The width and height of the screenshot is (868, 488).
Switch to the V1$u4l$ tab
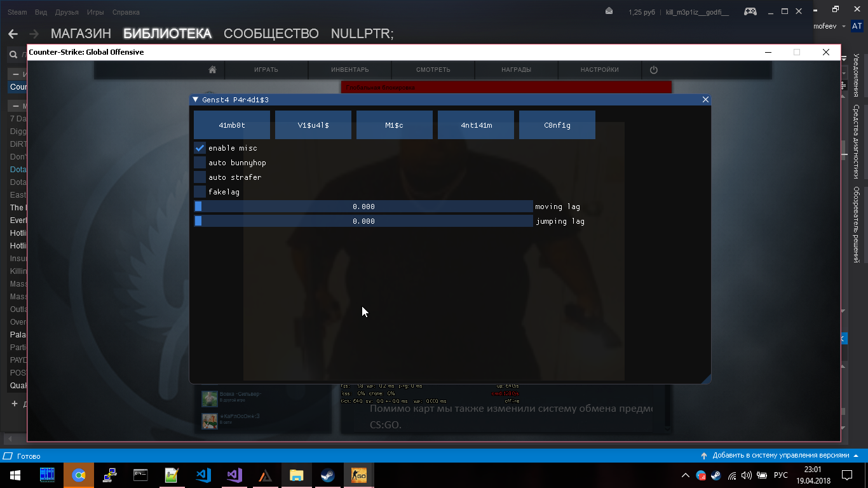[313, 125]
